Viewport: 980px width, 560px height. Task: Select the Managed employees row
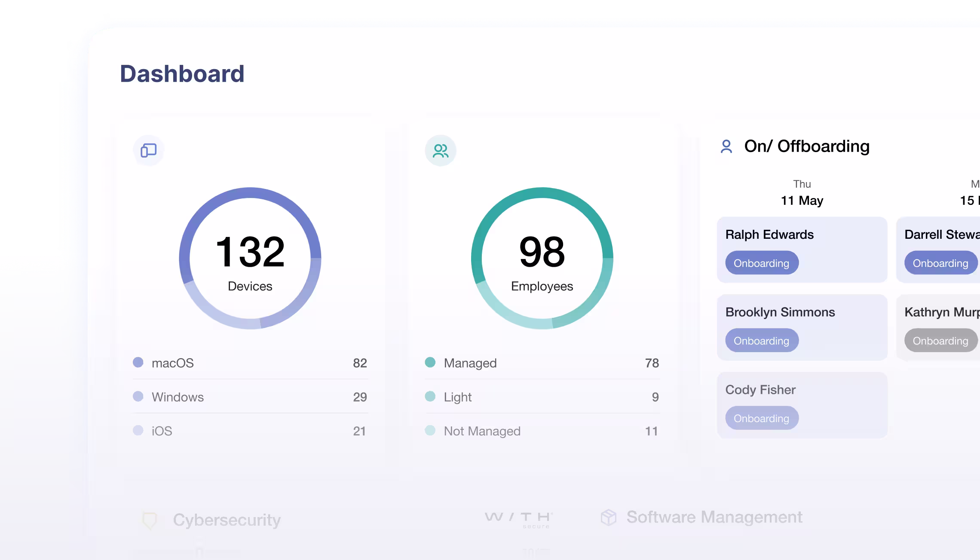coord(542,363)
